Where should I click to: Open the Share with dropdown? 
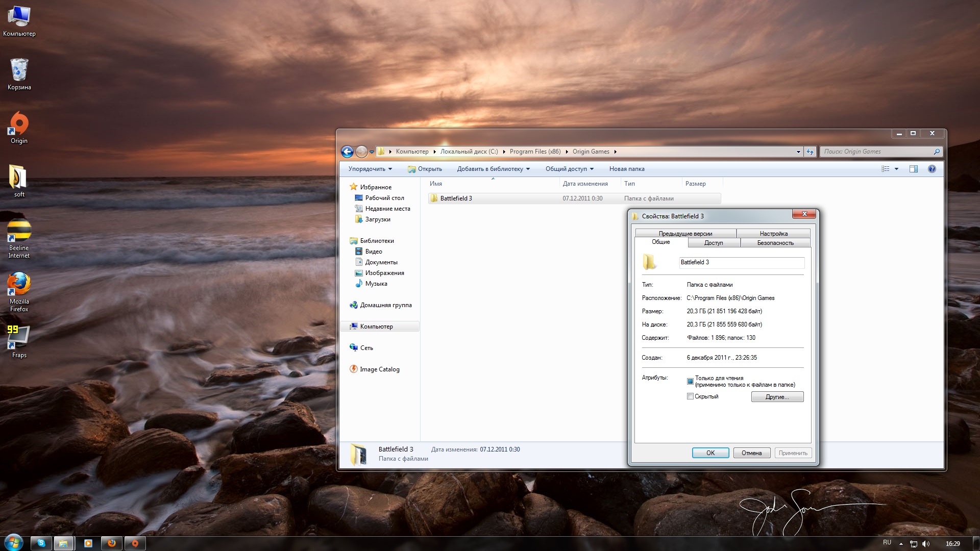click(x=569, y=169)
